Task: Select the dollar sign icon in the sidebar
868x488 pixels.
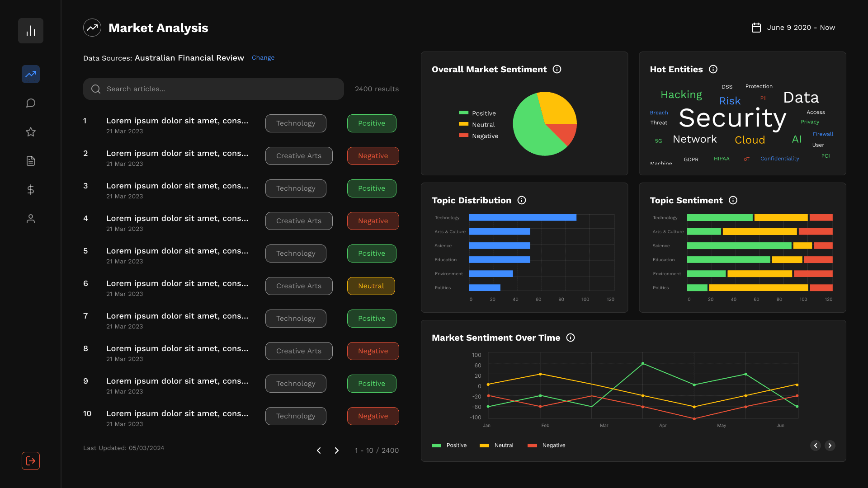Action: [x=30, y=190]
